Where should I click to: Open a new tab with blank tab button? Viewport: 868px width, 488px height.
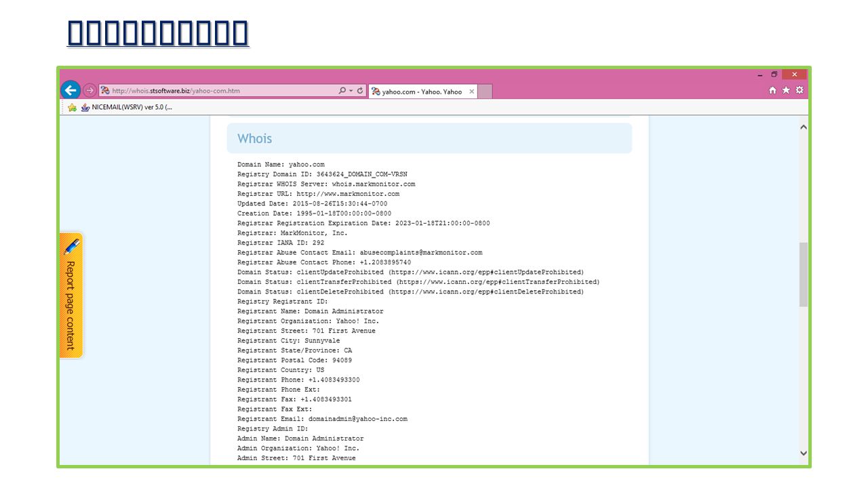(x=485, y=91)
